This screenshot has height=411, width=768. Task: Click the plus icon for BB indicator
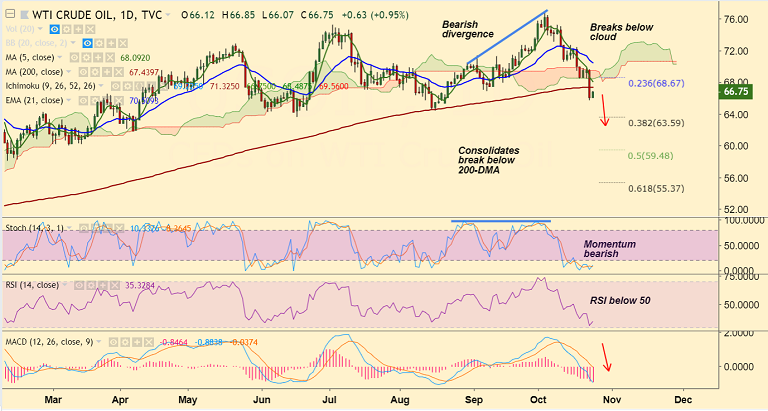(x=111, y=43)
